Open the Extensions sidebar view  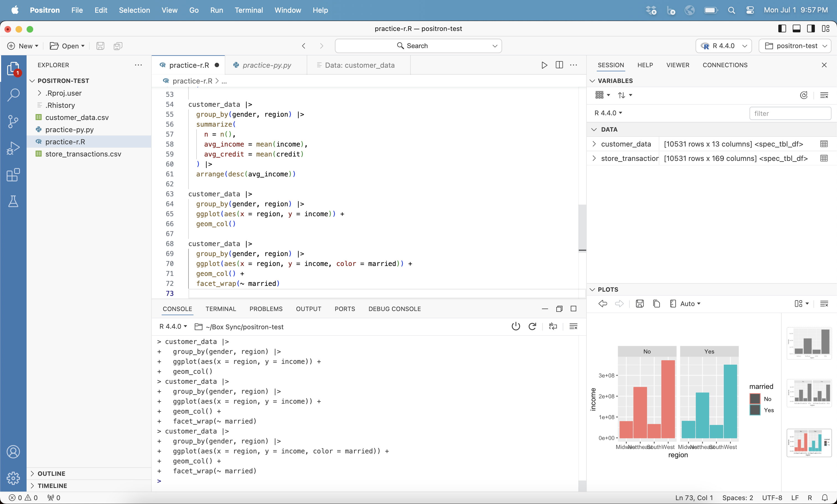13,175
